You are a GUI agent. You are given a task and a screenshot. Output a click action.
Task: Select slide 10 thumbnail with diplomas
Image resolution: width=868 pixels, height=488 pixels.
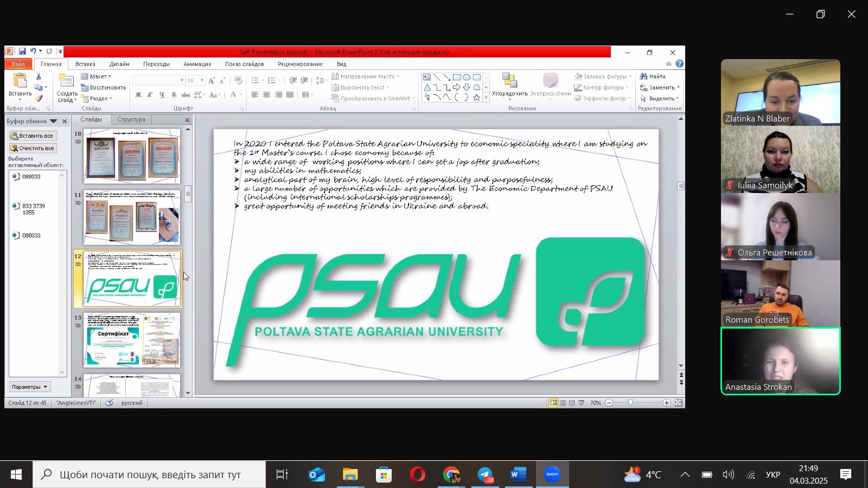click(x=132, y=156)
